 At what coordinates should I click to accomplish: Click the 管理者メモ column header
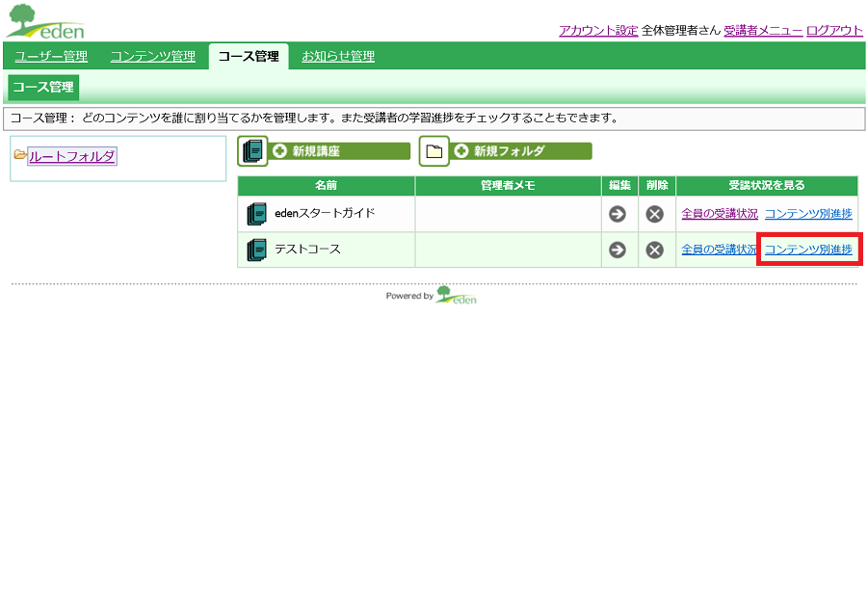coord(508,186)
